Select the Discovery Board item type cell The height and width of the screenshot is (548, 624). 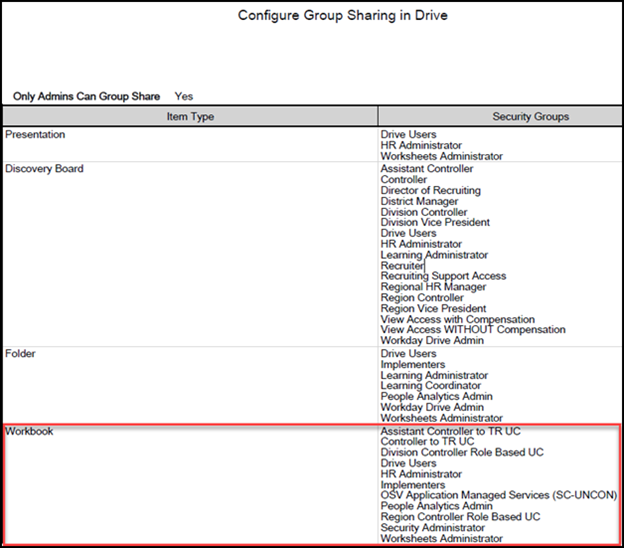(x=190, y=254)
